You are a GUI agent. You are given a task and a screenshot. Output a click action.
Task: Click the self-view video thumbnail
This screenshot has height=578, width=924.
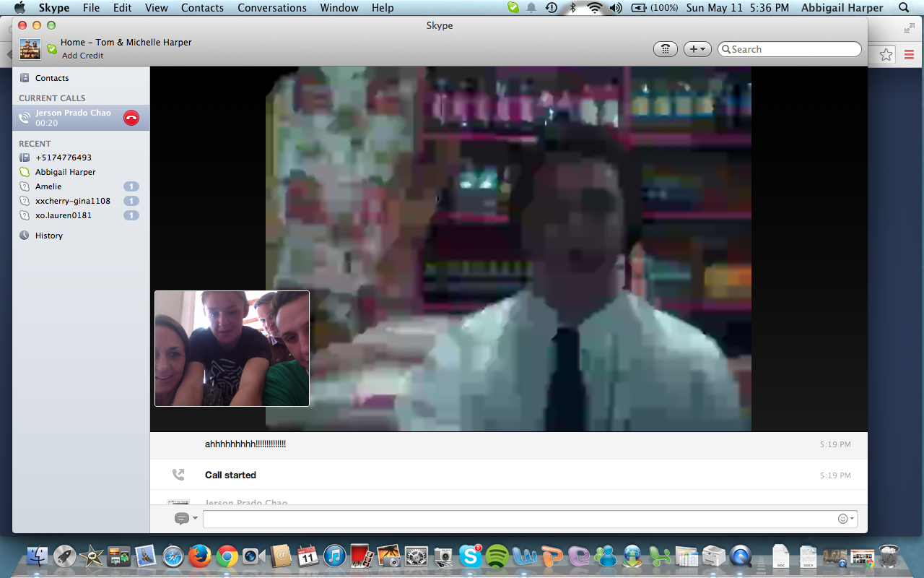tap(232, 348)
